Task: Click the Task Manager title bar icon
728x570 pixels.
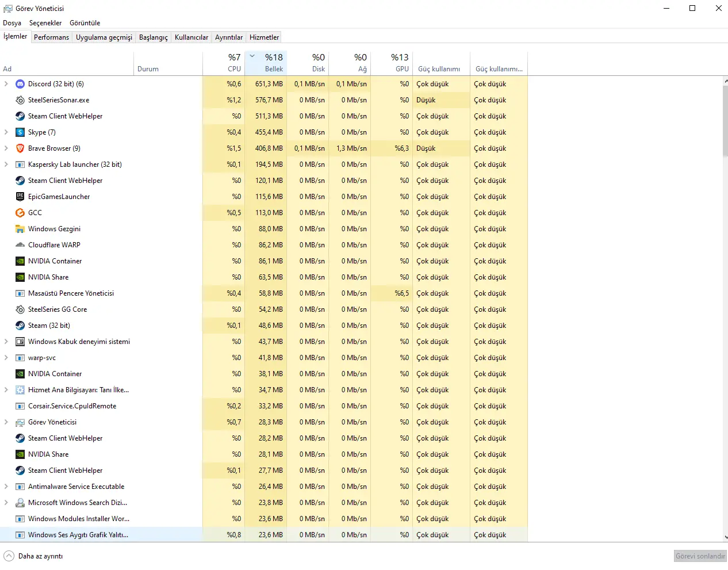Action: click(x=8, y=9)
